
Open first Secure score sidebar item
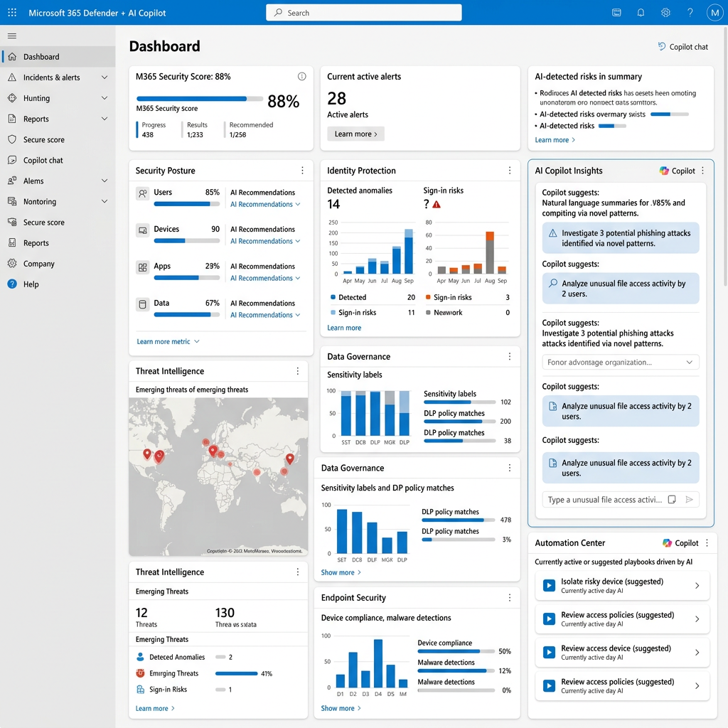(58, 139)
